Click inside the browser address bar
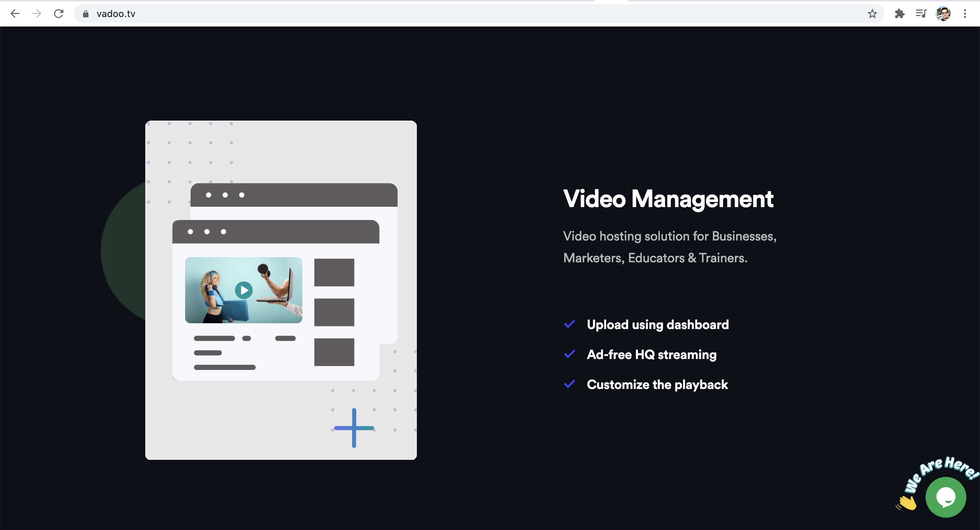 [x=266, y=14]
